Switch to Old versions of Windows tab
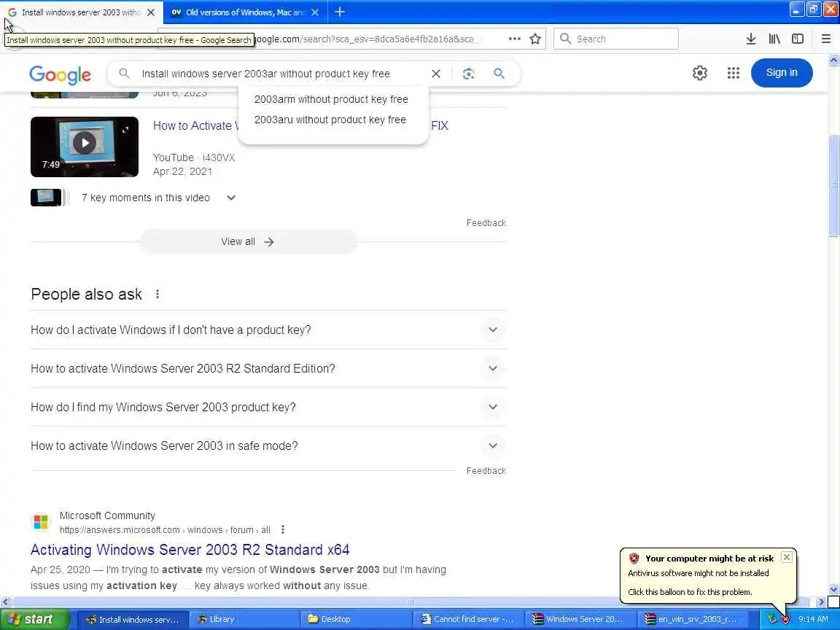 pos(244,12)
